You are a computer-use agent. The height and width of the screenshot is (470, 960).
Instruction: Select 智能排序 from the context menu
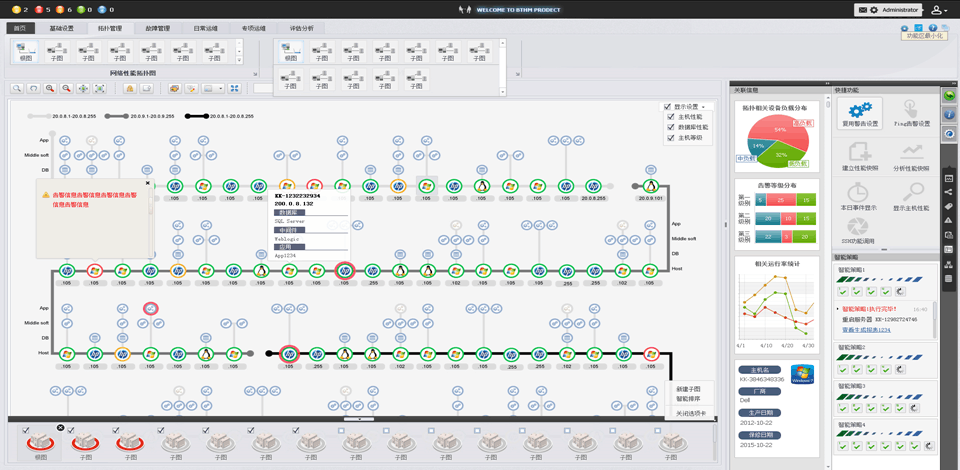click(x=688, y=399)
